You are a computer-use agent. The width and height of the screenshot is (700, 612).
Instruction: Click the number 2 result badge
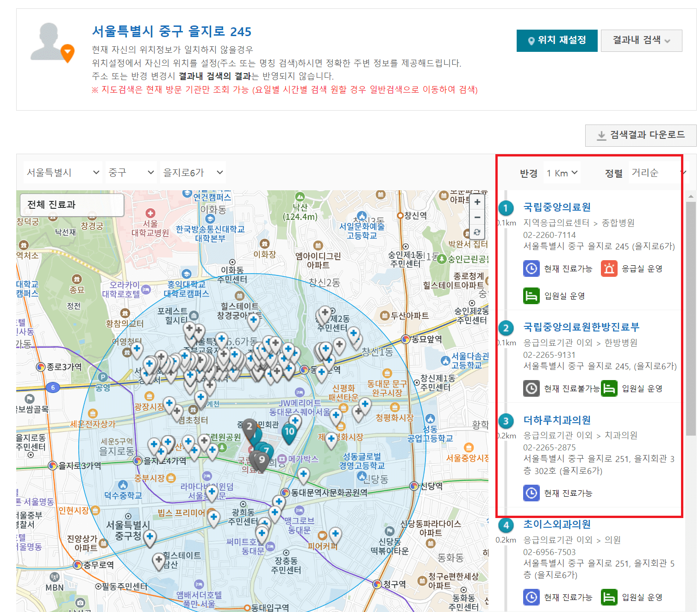pos(506,328)
